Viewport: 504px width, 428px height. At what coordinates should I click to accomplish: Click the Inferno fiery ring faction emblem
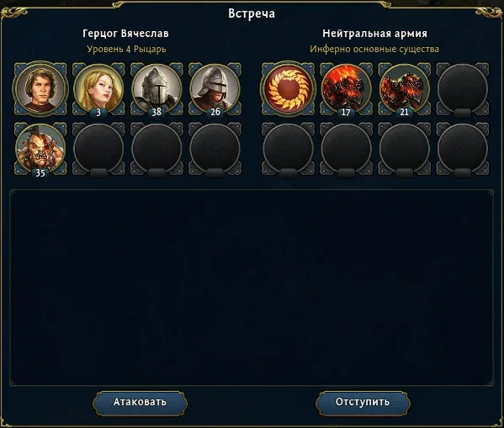tap(288, 88)
